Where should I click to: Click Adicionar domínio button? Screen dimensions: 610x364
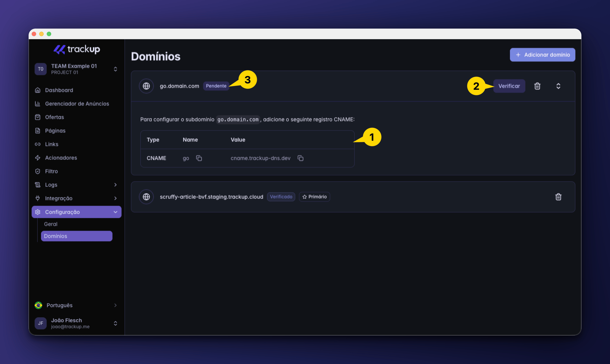[x=542, y=55]
